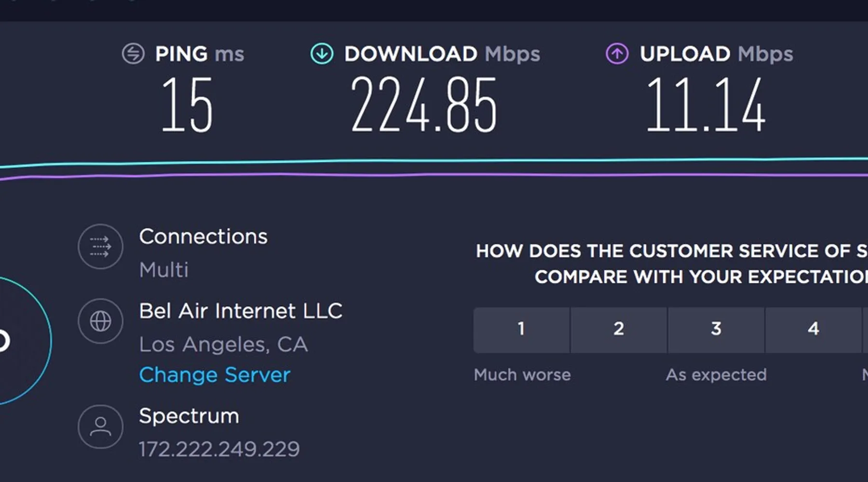
Task: Choose rating 2 in the survey
Action: coord(619,330)
